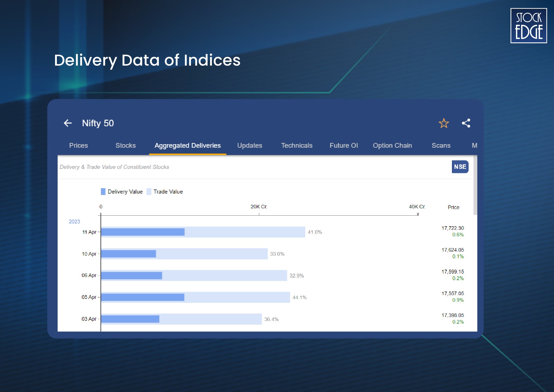This screenshot has height=392, width=554.
Task: Toggle the NSE exchange button
Action: pos(460,167)
